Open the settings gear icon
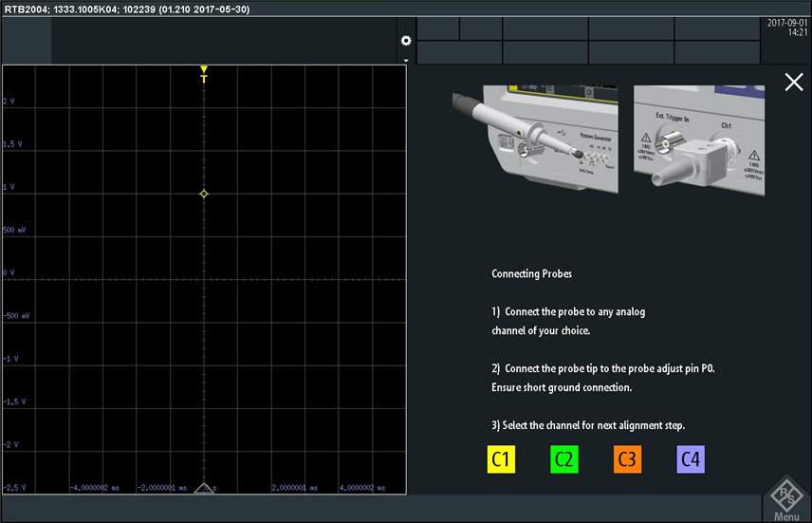812x523 pixels. coord(406,41)
